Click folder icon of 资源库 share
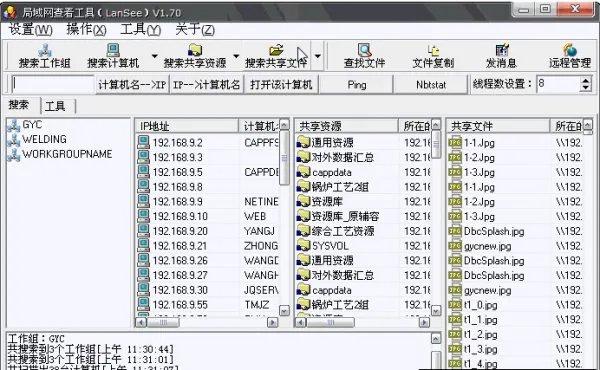This screenshot has width=600, height=370. [303, 201]
